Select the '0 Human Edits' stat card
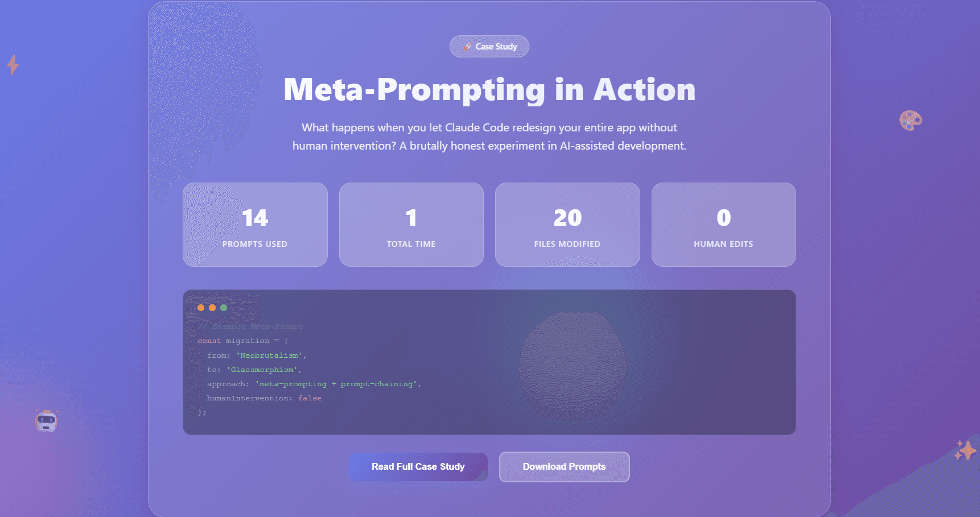Image resolution: width=980 pixels, height=517 pixels. [x=723, y=224]
